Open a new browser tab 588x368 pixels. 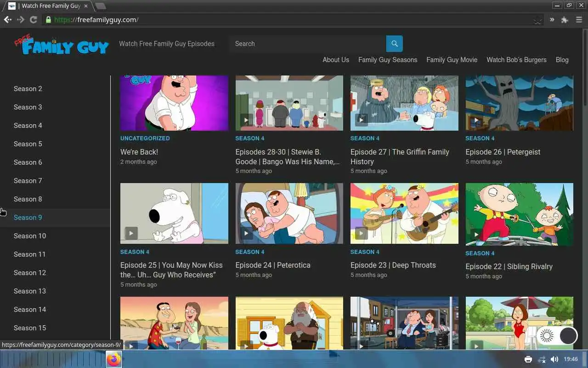click(x=100, y=6)
